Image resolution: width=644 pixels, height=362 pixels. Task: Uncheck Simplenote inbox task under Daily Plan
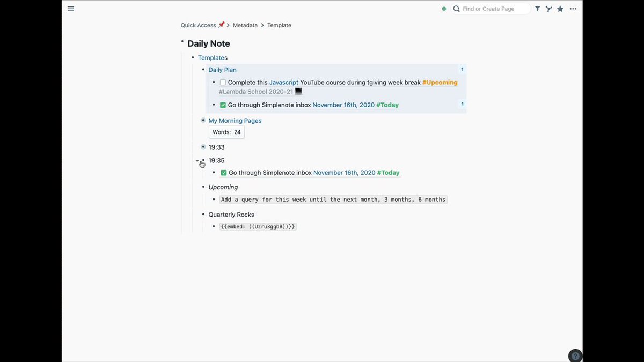pos(223,105)
